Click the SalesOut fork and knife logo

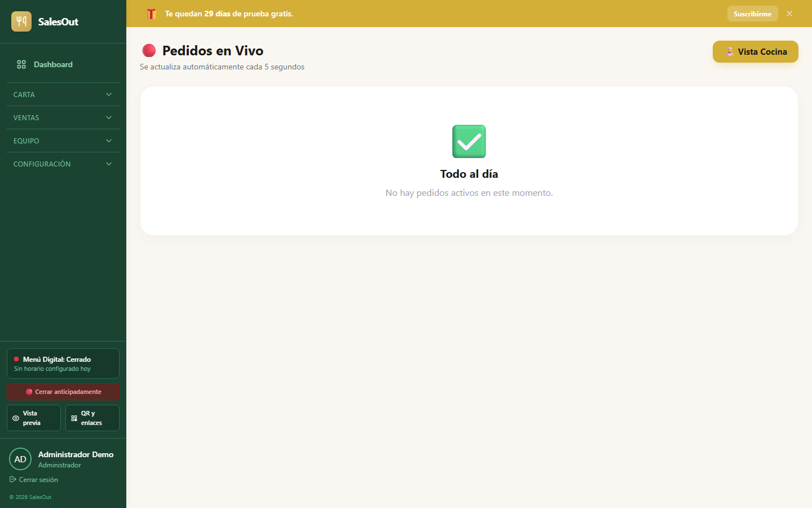(x=21, y=21)
